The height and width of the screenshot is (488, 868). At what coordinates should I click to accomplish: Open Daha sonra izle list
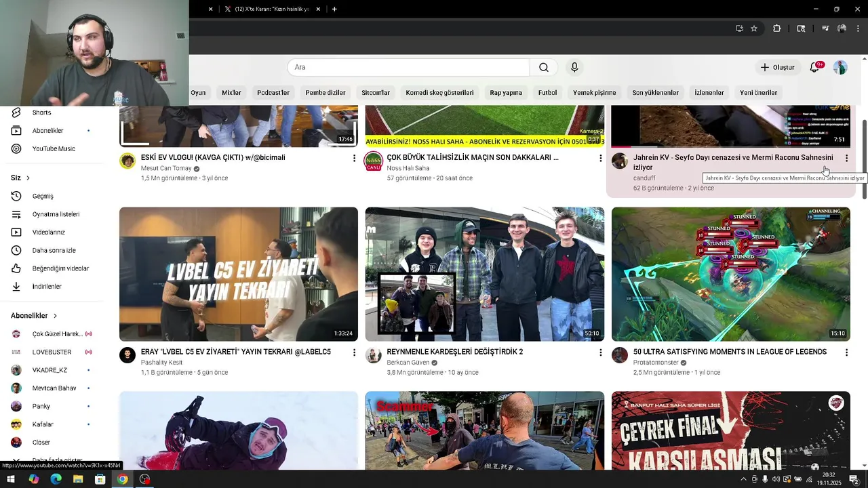52,250
